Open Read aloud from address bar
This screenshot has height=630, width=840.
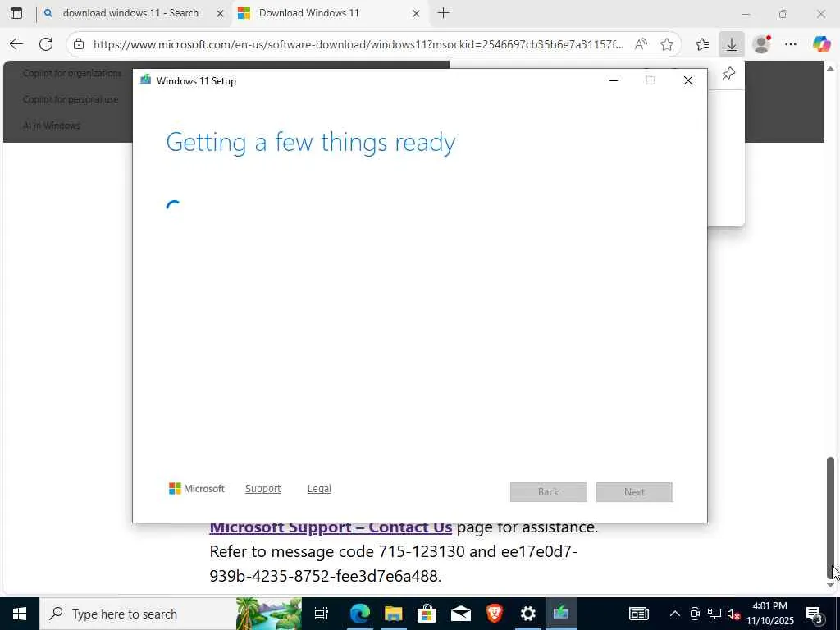(x=641, y=44)
